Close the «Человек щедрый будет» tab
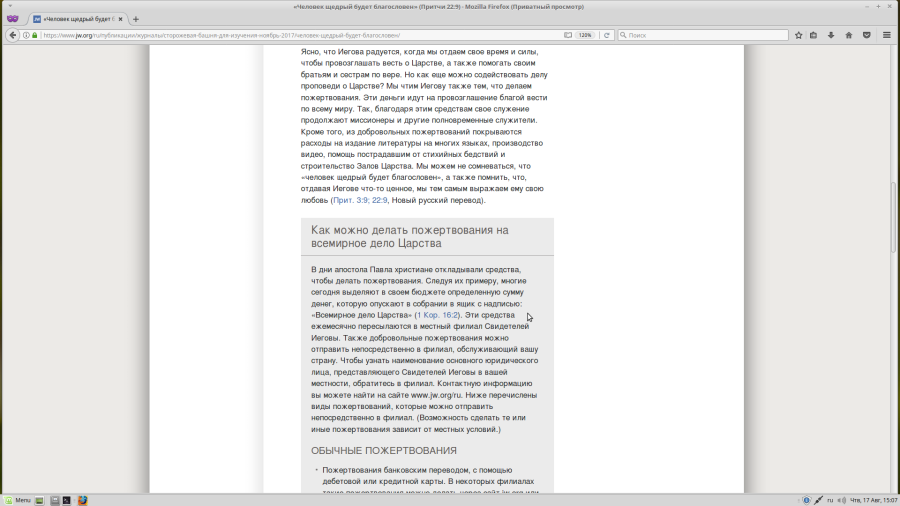900x506 pixels. pos(120,19)
